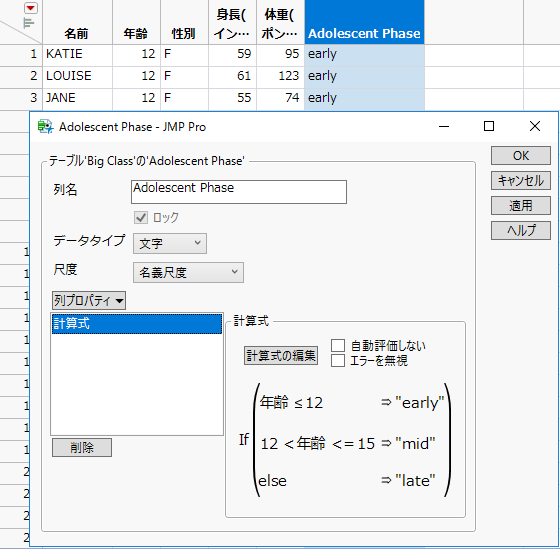The width and height of the screenshot is (560, 549).
Task: Open the 尺度 dropdown showing 名義尺度
Action: click(188, 273)
